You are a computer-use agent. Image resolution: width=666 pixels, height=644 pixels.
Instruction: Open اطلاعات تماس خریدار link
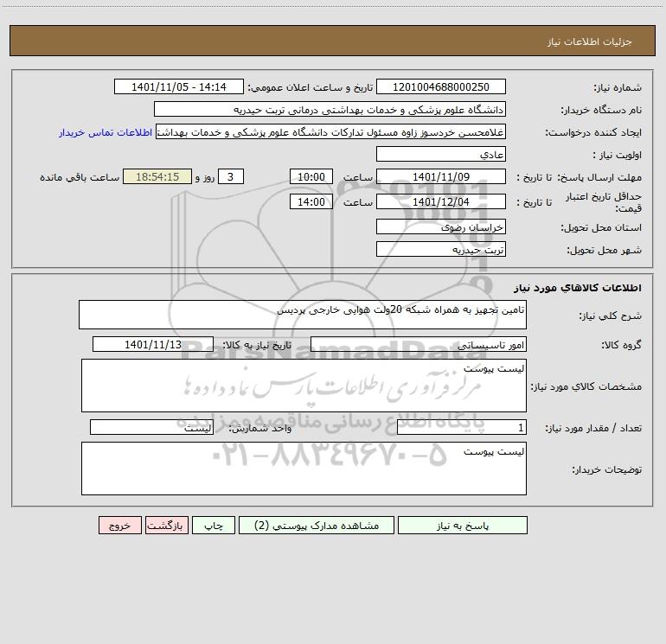[106, 132]
